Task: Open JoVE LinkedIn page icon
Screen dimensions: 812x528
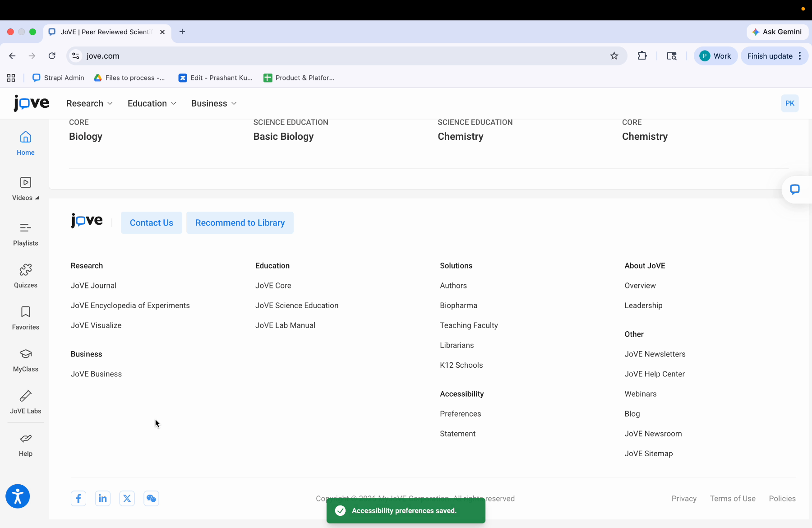Action: pos(103,498)
